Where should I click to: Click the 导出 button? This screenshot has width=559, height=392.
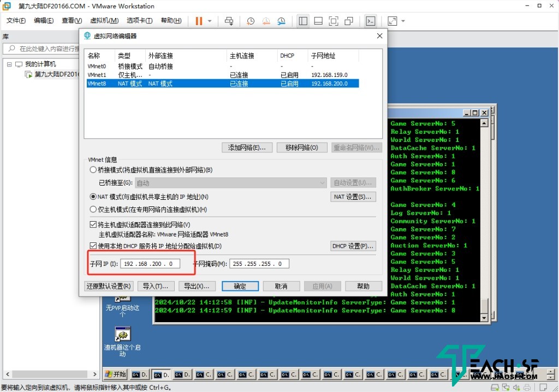[197, 286]
